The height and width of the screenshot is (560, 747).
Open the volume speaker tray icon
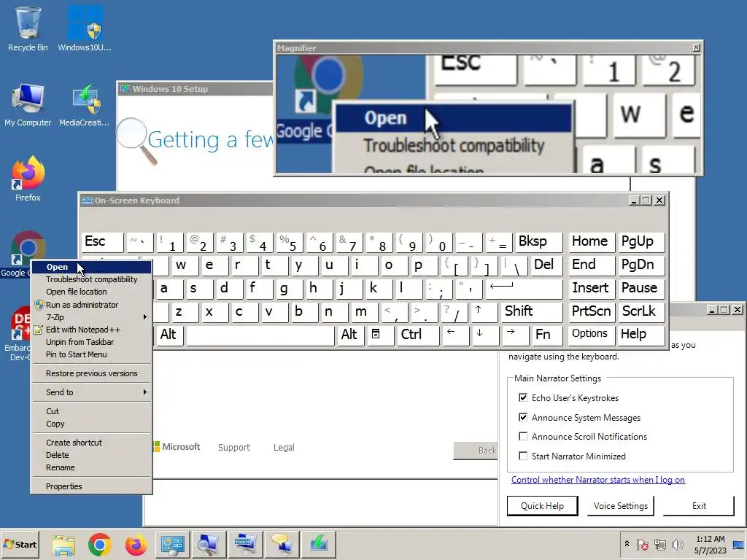point(677,545)
